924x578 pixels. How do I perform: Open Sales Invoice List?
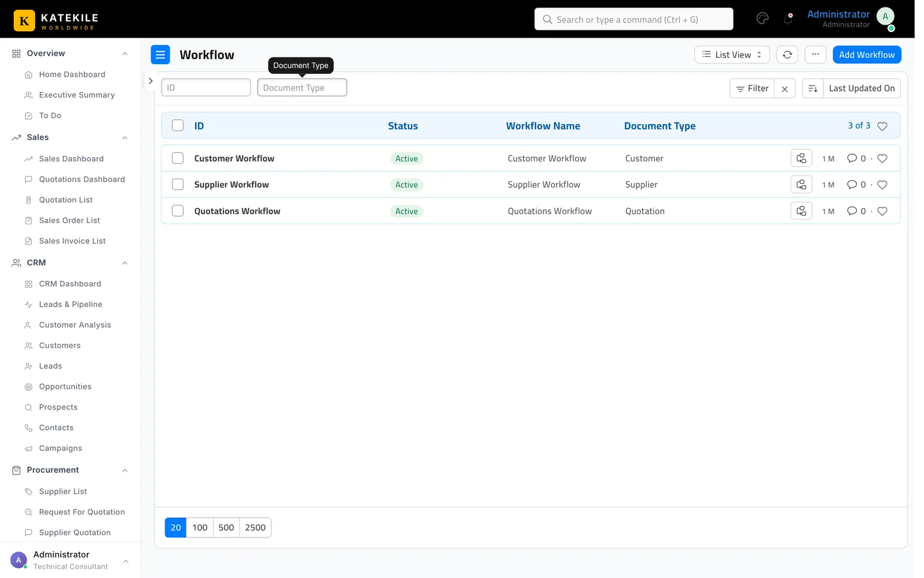72,241
